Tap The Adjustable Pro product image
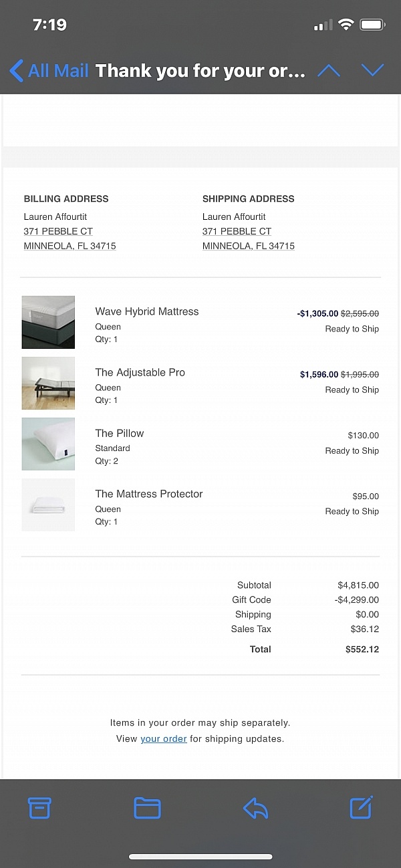The height and width of the screenshot is (868, 401). point(48,383)
